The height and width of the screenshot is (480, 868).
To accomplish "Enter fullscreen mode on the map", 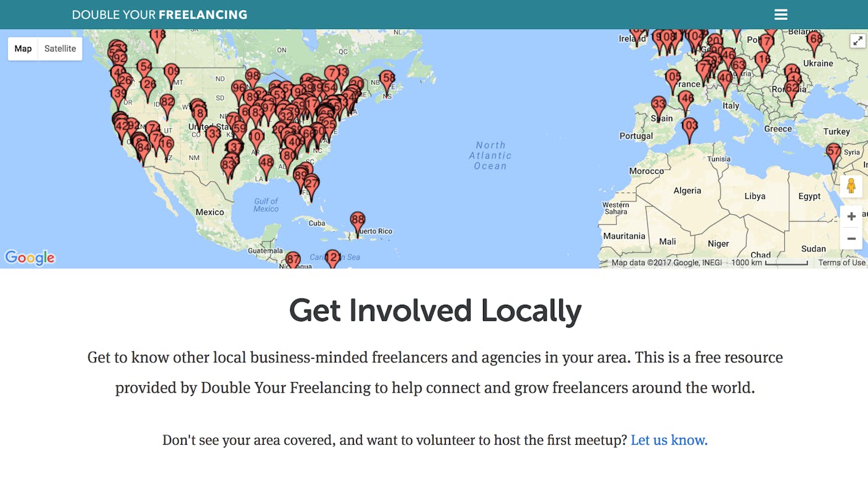I will (858, 40).
